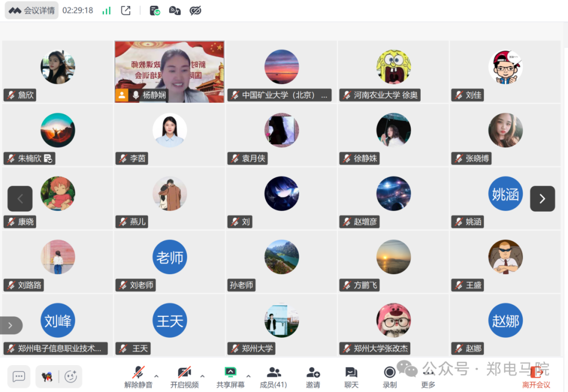Expand the video options arrow beside 开启视频
Image resolution: width=568 pixels, height=392 pixels.
click(x=202, y=376)
